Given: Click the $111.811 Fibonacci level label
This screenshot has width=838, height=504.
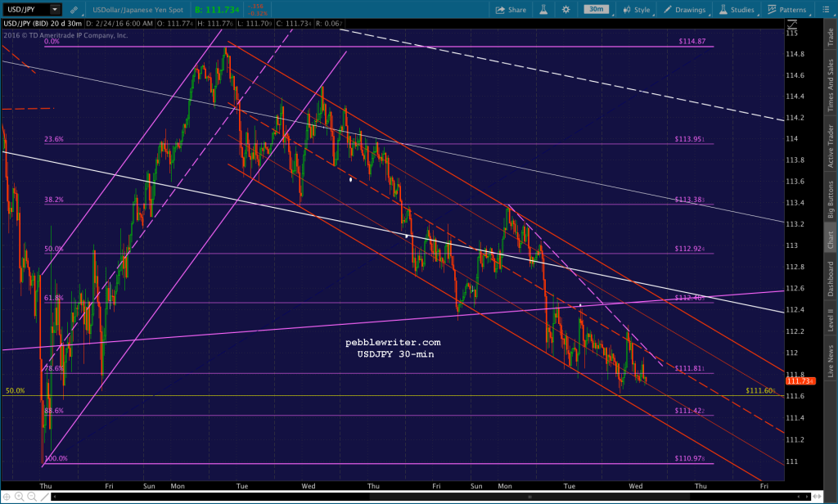Looking at the screenshot, I should click(689, 368).
